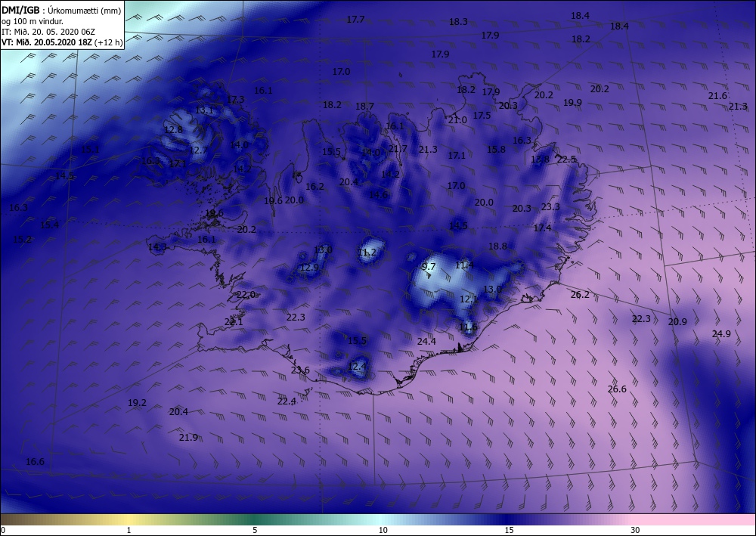Click the 15.1 value west of the Westfjords
This screenshot has width=756, height=536.
click(90, 150)
